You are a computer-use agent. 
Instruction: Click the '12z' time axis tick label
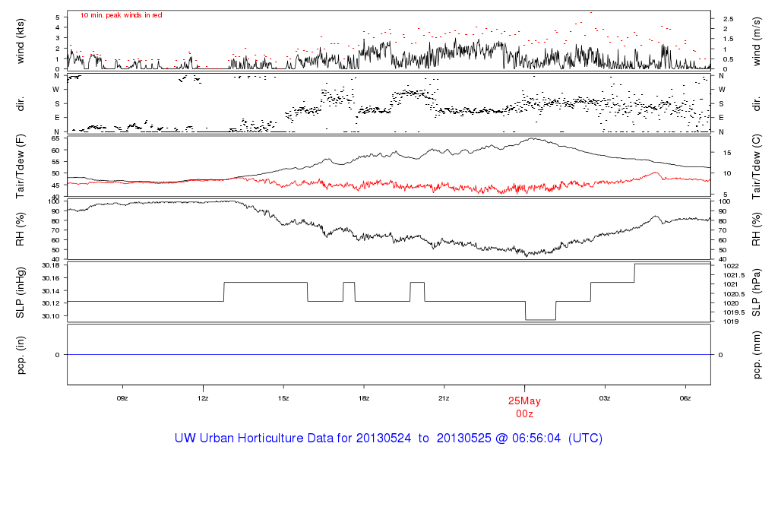(x=202, y=398)
